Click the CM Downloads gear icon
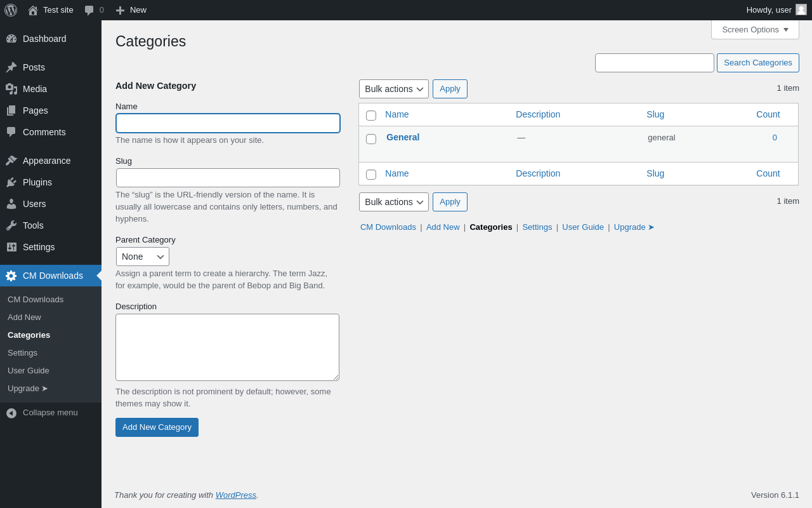Image resolution: width=812 pixels, height=508 pixels. [x=11, y=276]
